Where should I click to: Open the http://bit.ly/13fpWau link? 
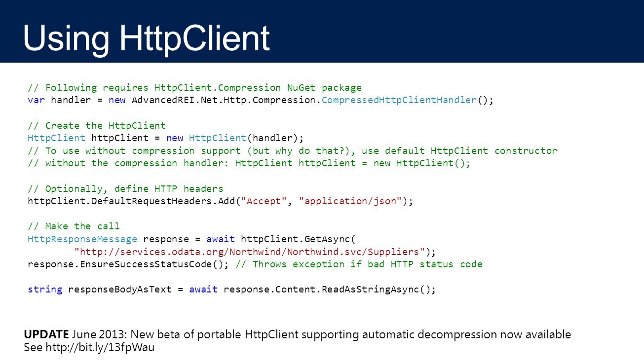[100, 347]
